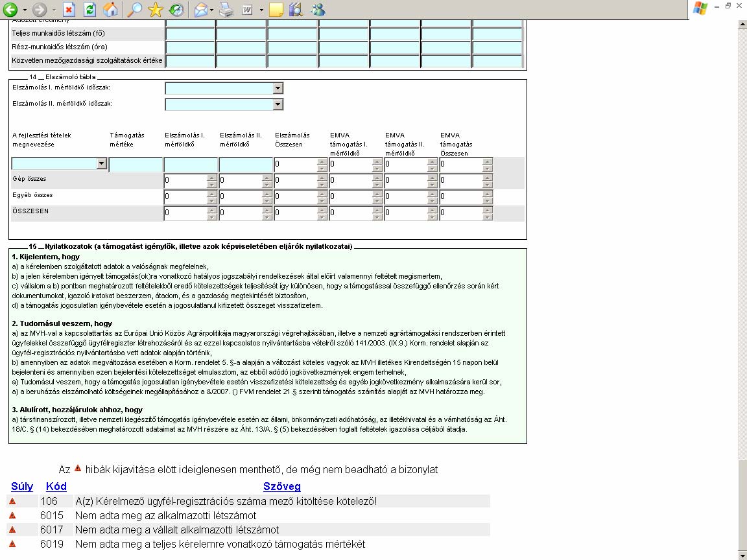Select error 6019 about támogatás mértékét
The image size is (747, 560).
coord(220,544)
